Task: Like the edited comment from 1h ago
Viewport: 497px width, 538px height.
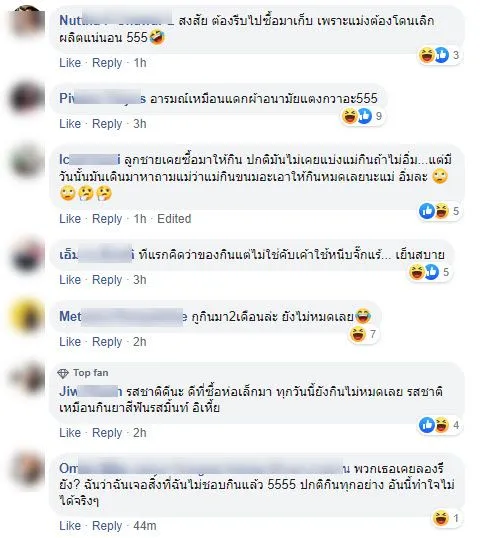Action: 70,219
